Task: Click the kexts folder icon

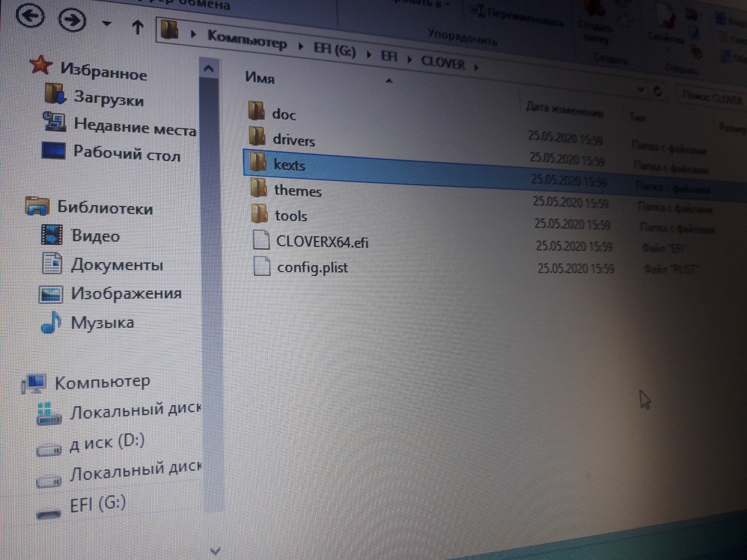Action: click(258, 162)
